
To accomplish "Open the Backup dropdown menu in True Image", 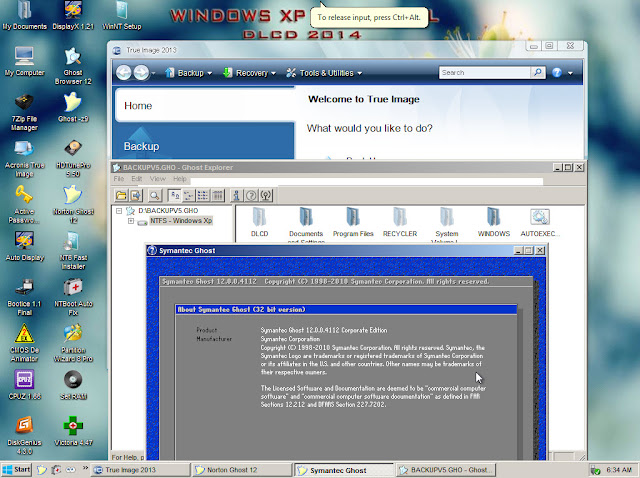I will coord(189,73).
